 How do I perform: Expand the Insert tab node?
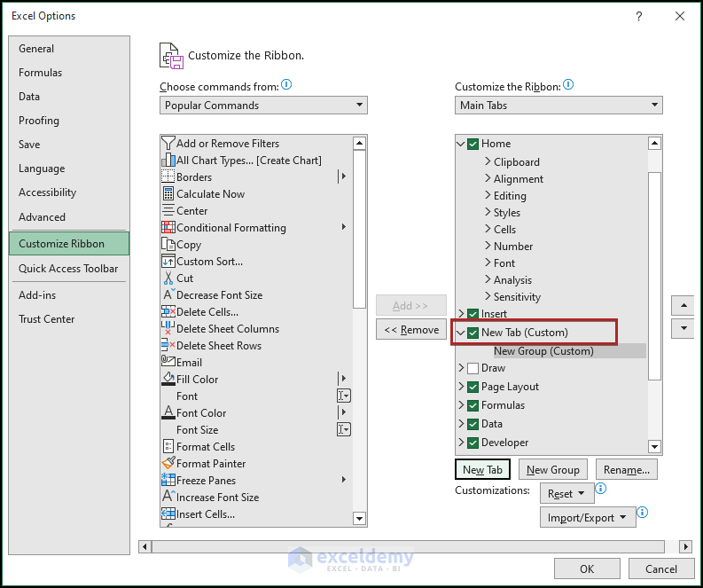pyautogui.click(x=461, y=313)
